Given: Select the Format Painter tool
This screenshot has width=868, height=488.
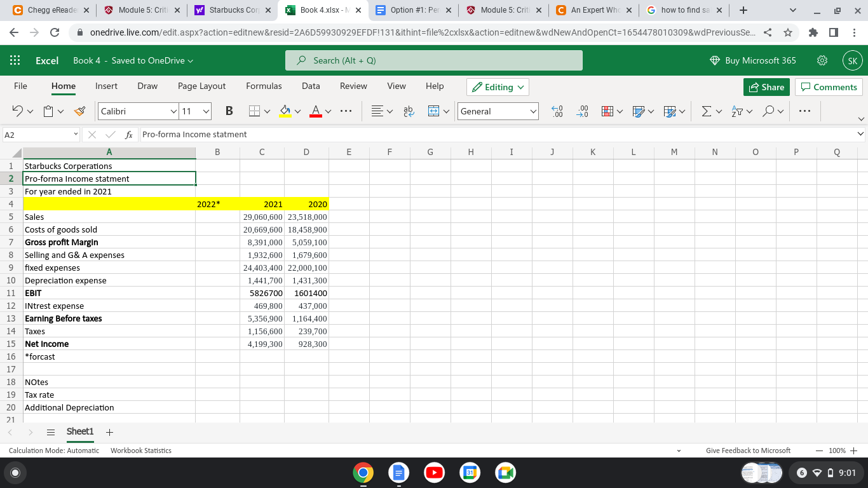Looking at the screenshot, I should coord(79,111).
